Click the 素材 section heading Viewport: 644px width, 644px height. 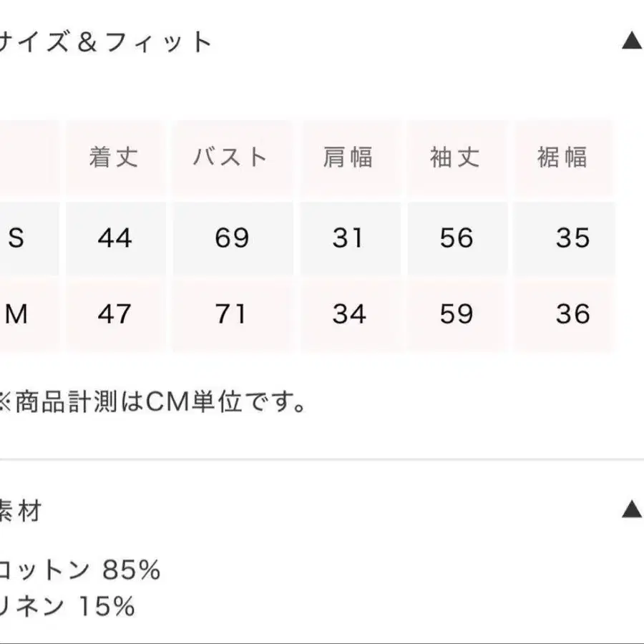click(21, 511)
